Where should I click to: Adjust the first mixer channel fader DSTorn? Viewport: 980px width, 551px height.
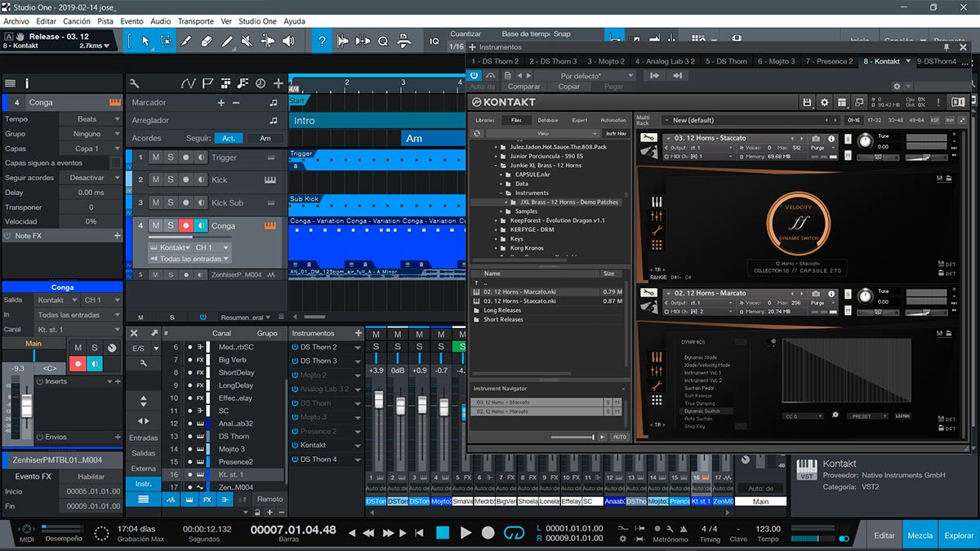[x=378, y=401]
